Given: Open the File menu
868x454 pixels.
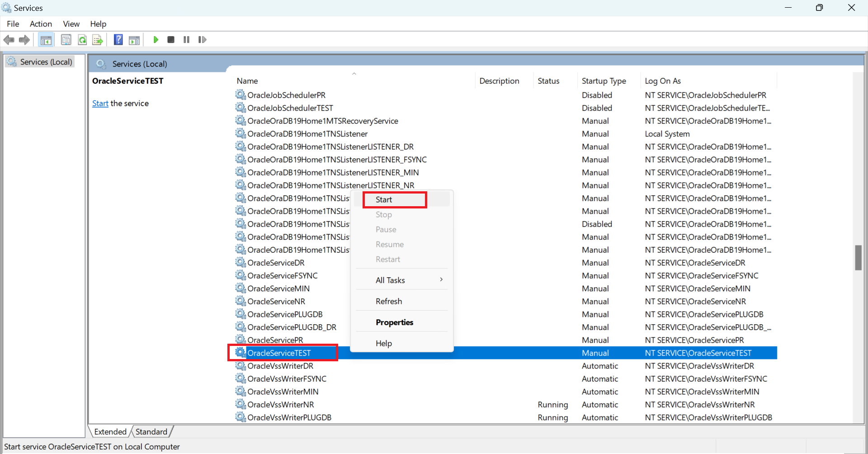Looking at the screenshot, I should [13, 24].
